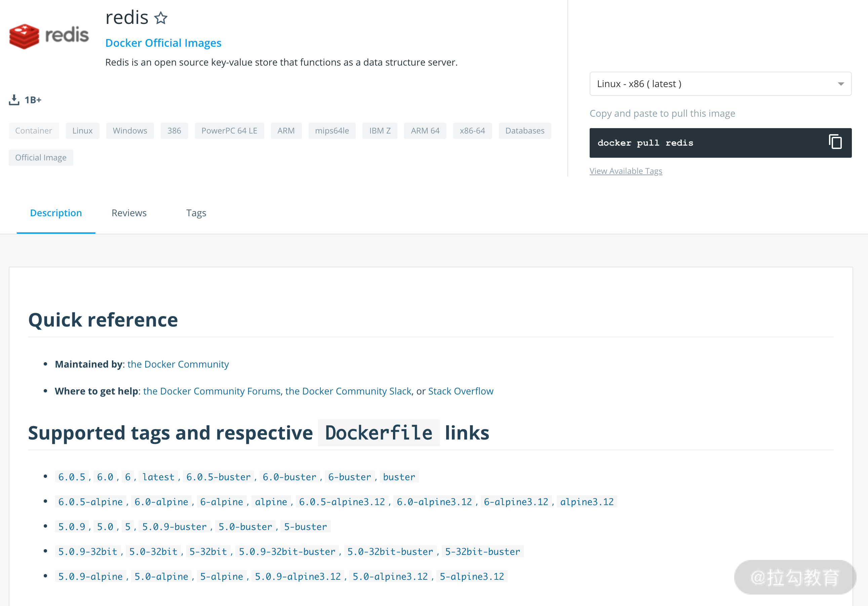868x606 pixels.
Task: Select the ARM 64 tag chip
Action: [425, 130]
